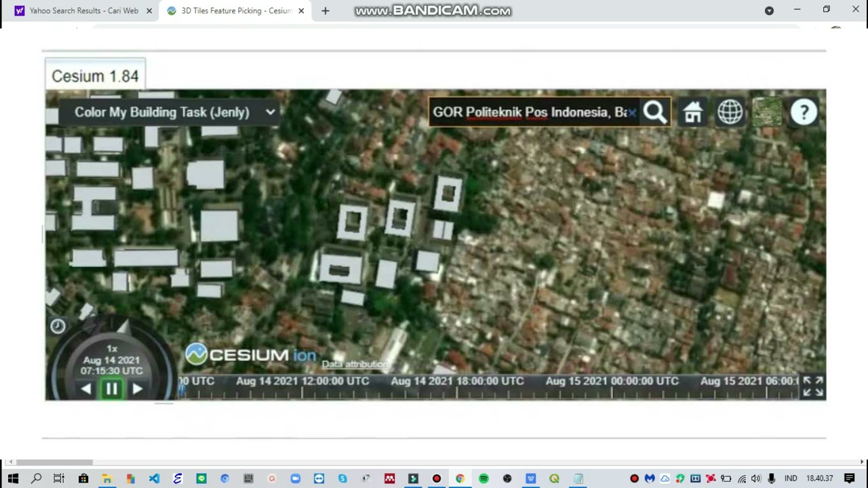Click the Home view button
The width and height of the screenshot is (868, 488).
[692, 113]
